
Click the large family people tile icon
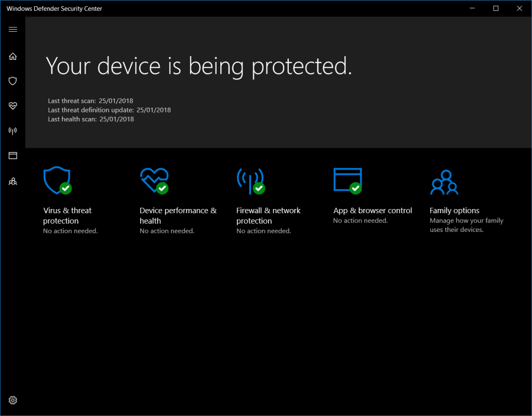coord(445,183)
